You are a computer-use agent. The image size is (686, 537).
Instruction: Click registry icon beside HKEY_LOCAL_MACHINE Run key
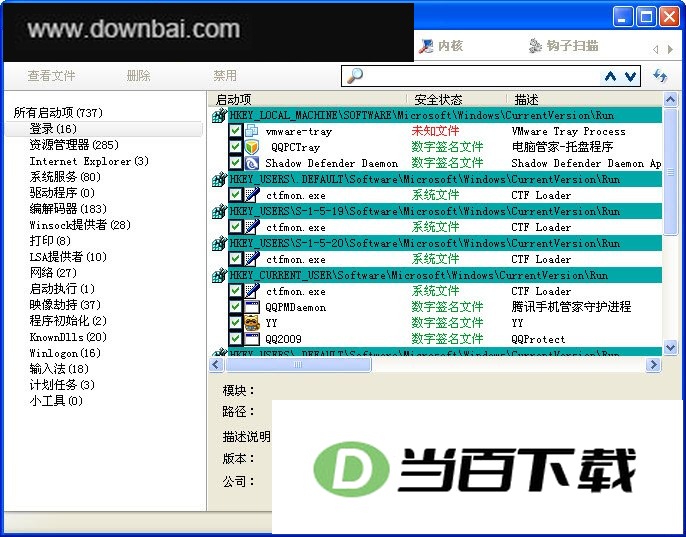tap(219, 116)
